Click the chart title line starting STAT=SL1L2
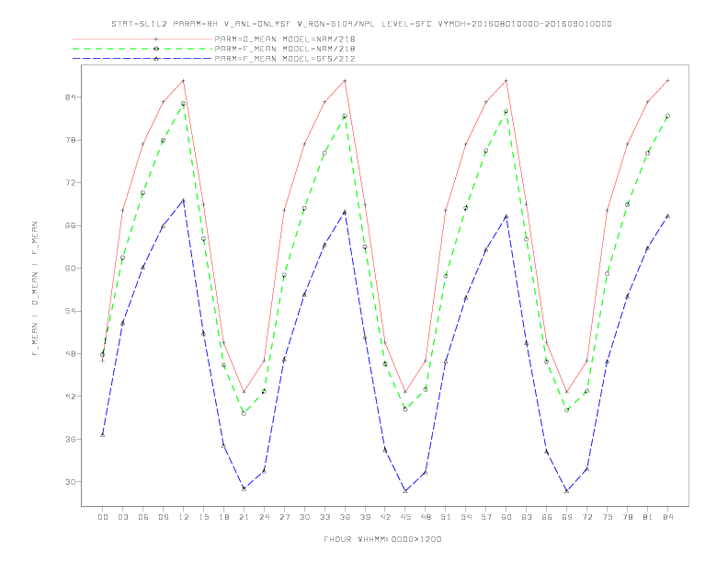 (x=361, y=24)
